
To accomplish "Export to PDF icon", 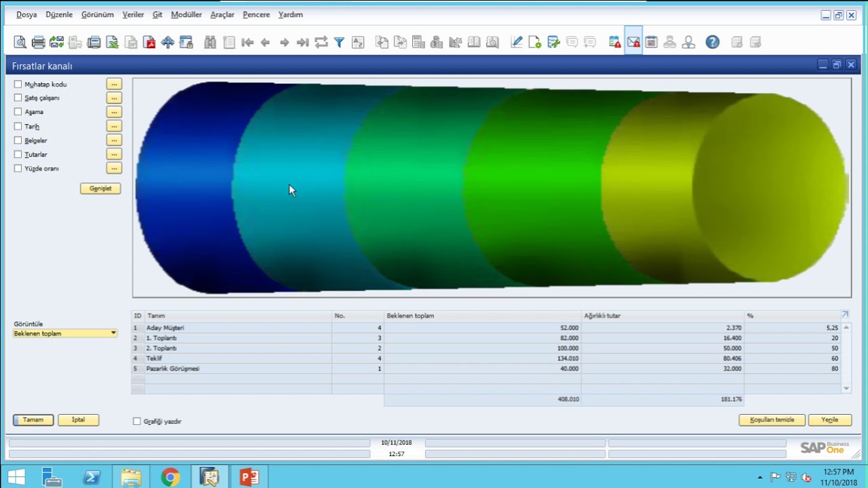I will pos(149,42).
